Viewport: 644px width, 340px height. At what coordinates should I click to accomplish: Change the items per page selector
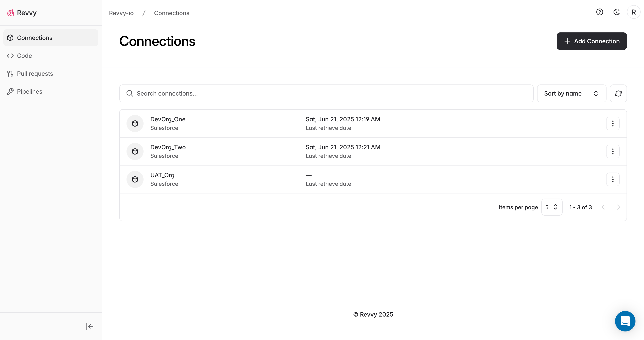(552, 207)
